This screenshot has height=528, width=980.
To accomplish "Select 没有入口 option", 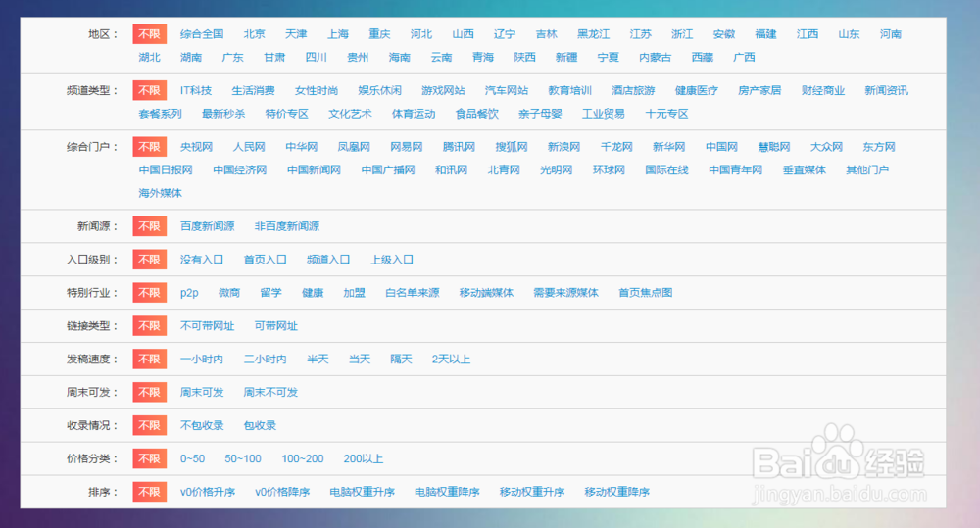I will (202, 260).
